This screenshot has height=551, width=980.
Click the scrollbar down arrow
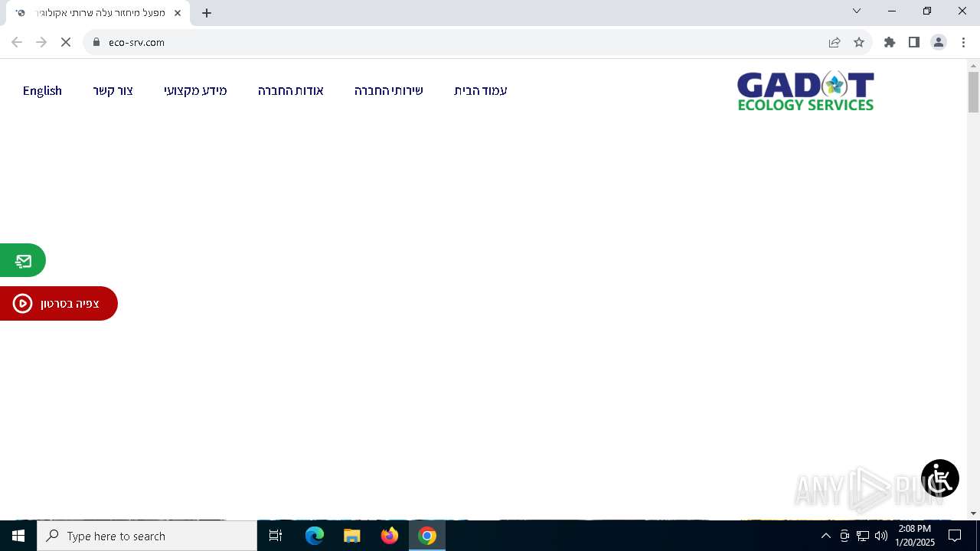[974, 514]
